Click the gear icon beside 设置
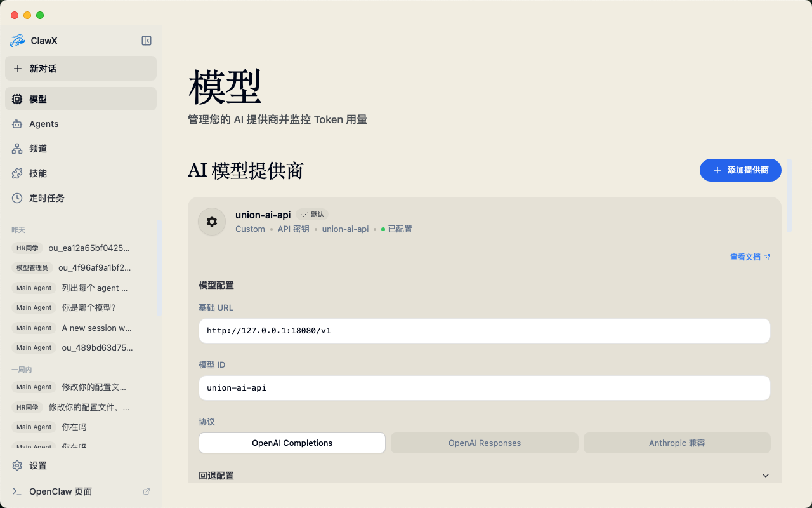The width and height of the screenshot is (812, 508). point(17,465)
